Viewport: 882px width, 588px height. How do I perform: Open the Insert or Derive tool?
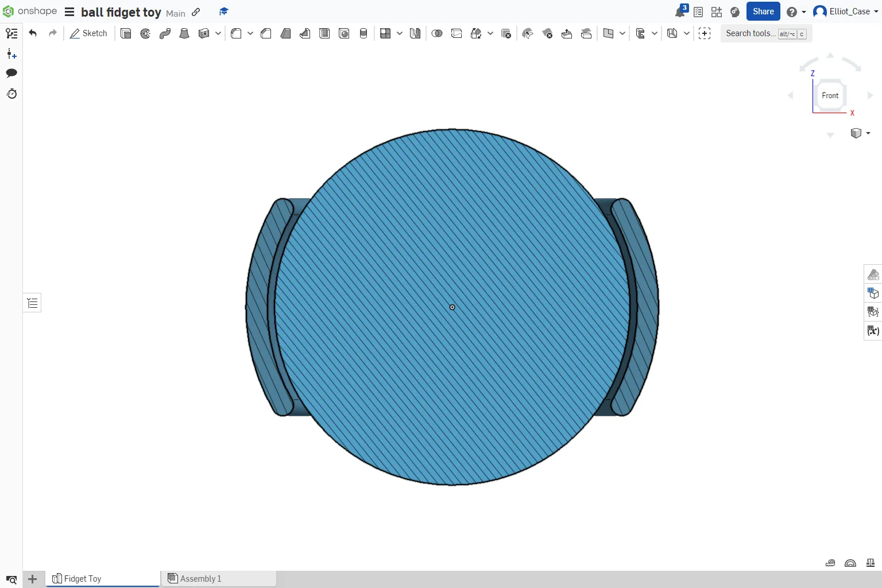(705, 33)
